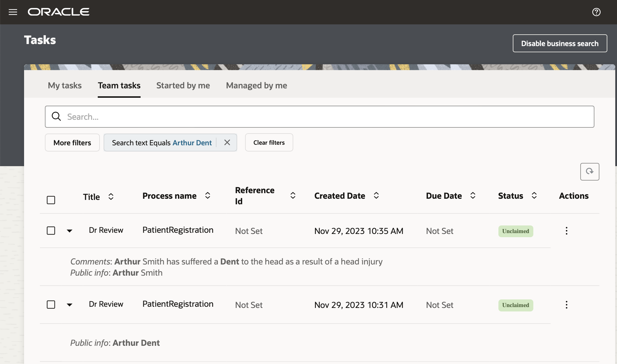Screen dimensions: 617x364
Task: Click the refresh tasks icon button
Action: pos(589,171)
